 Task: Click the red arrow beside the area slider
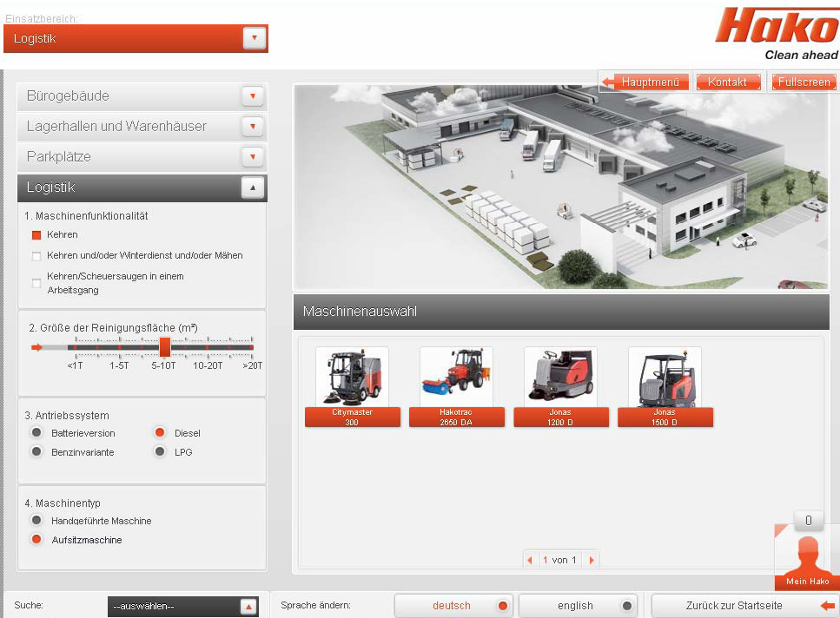36,347
